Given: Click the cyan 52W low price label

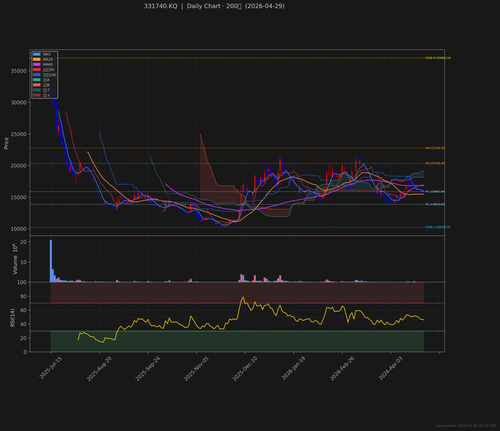Looking at the screenshot, I should click(438, 227).
